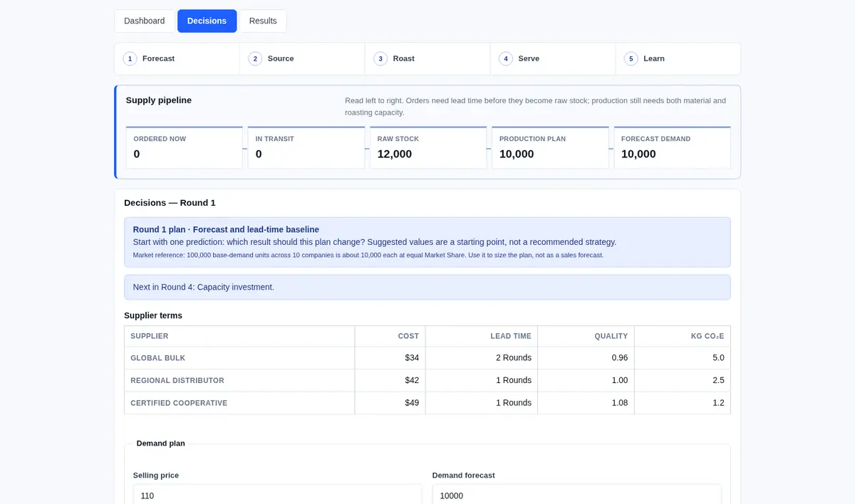Click the Selling price input field
The width and height of the screenshot is (855, 504).
point(277,495)
